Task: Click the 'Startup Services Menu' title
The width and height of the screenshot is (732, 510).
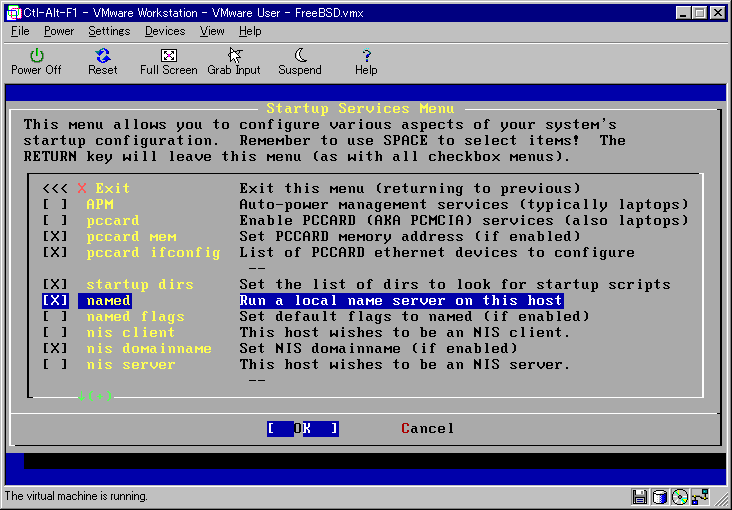Action: 360,109
